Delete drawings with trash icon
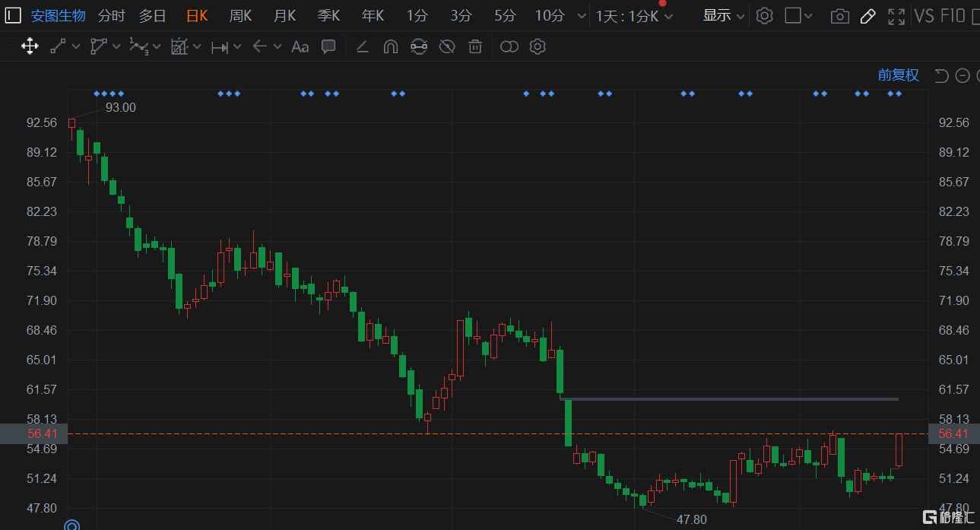Image resolution: width=980 pixels, height=530 pixels. (x=475, y=47)
